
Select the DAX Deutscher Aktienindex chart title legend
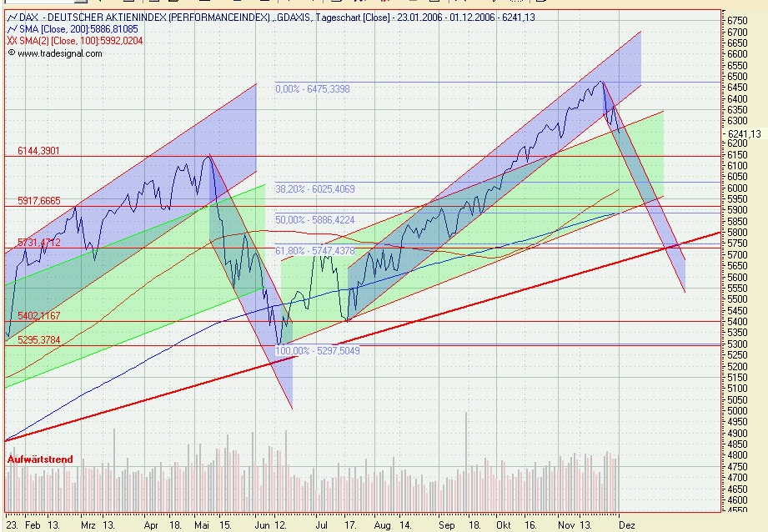tap(277, 18)
